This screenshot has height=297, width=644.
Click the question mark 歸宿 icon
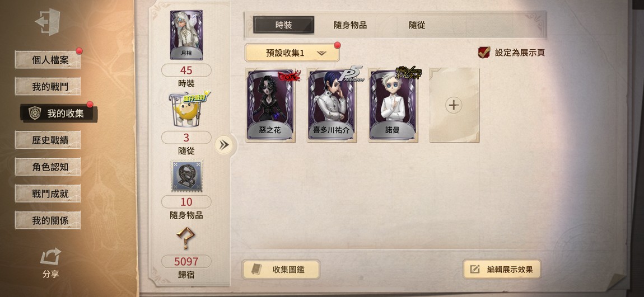tap(186, 238)
